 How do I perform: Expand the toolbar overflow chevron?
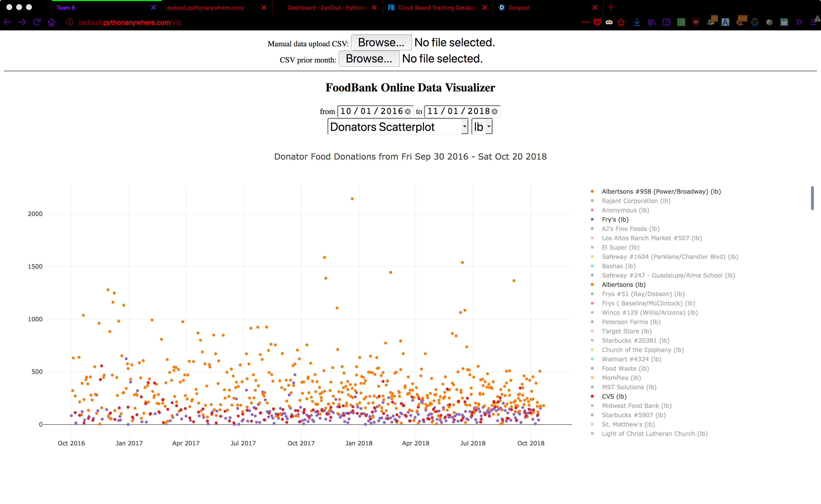click(799, 22)
